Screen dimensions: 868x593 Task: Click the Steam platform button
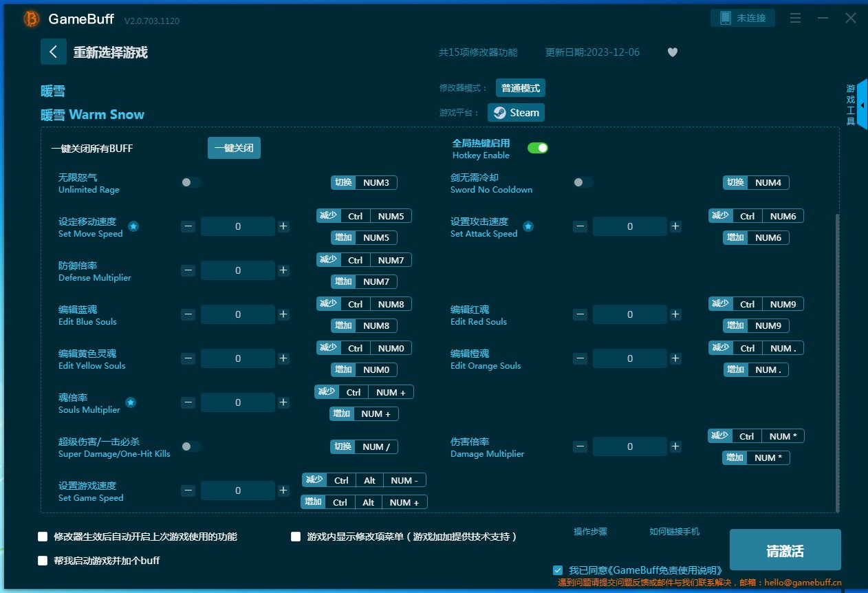pyautogui.click(x=517, y=113)
